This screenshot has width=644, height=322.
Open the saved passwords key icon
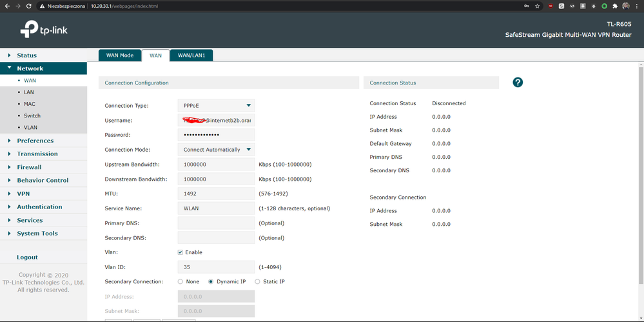coord(527,6)
